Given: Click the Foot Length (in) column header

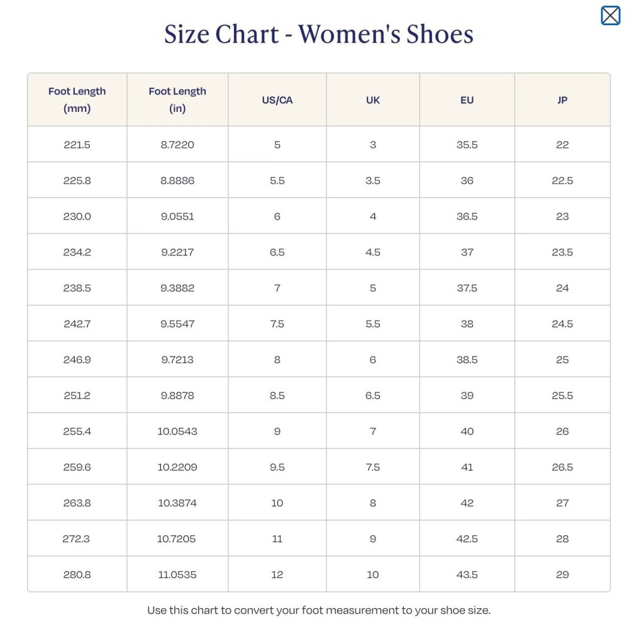Looking at the screenshot, I should 177,100.
